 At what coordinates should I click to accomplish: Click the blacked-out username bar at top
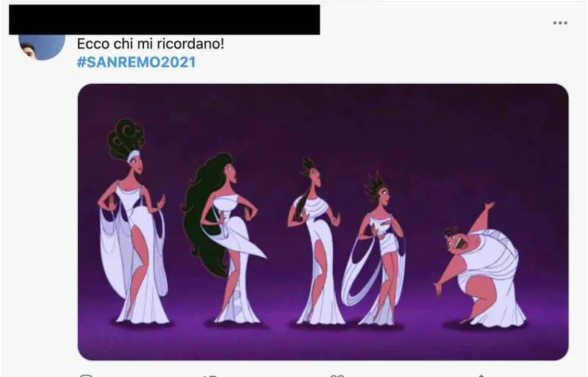click(x=164, y=20)
